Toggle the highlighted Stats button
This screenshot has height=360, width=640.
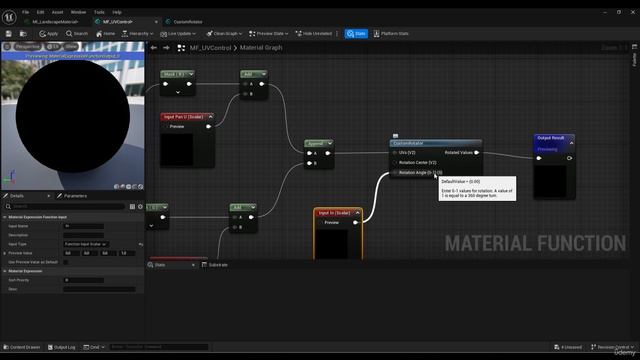coord(356,33)
